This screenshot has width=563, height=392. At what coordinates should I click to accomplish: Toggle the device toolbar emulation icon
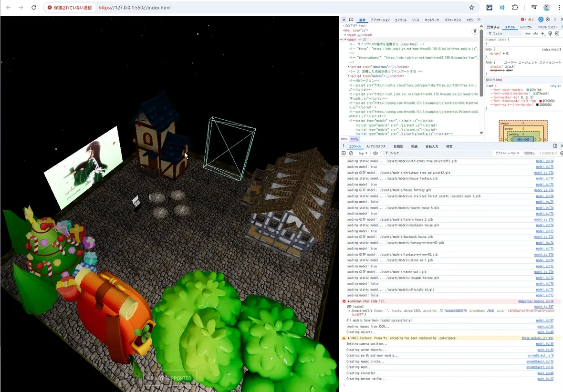coord(352,20)
